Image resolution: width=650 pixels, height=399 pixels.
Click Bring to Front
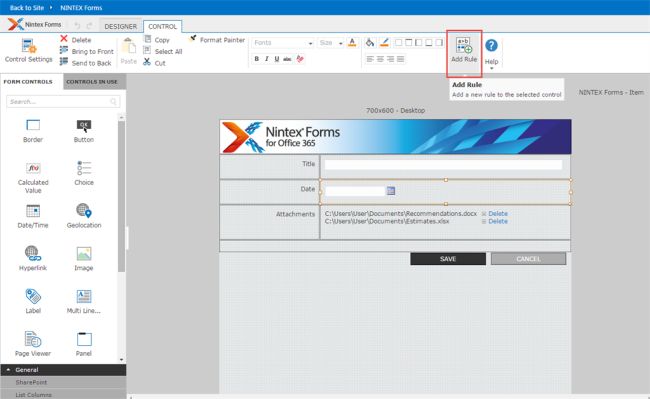coord(87,51)
